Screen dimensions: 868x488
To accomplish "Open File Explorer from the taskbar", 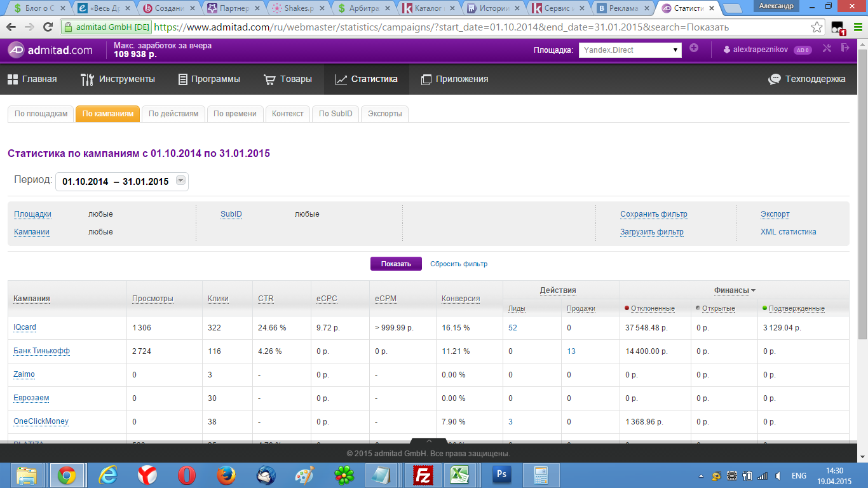I will (x=27, y=475).
